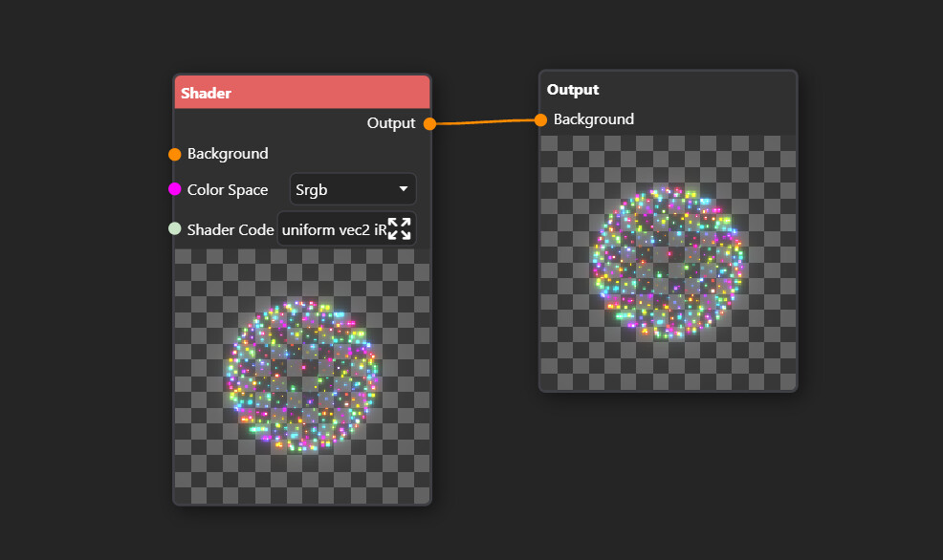The height and width of the screenshot is (560, 943).
Task: Click into the uniform vec2 shader code field
Action: pos(333,229)
